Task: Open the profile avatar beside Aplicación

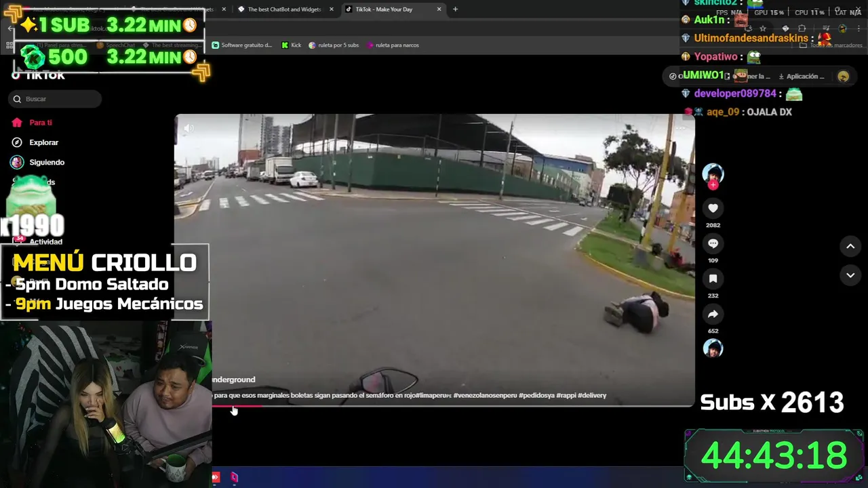Action: 844,77
